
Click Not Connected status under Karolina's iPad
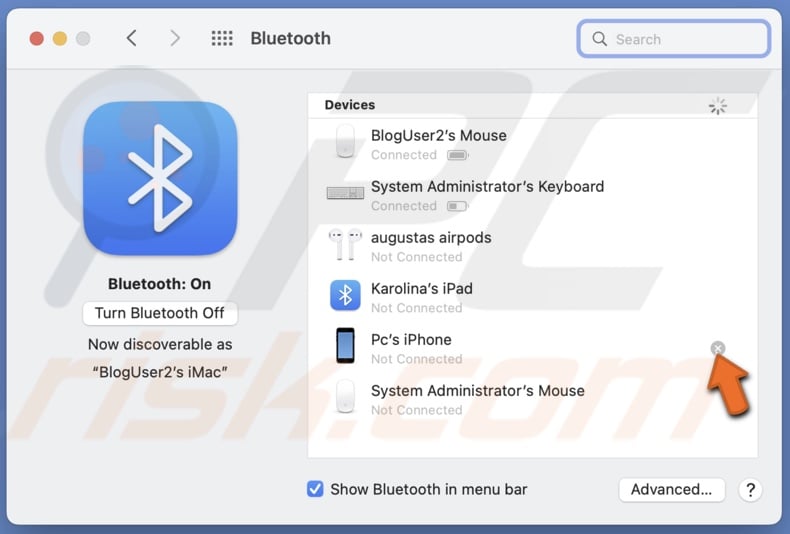(x=417, y=308)
